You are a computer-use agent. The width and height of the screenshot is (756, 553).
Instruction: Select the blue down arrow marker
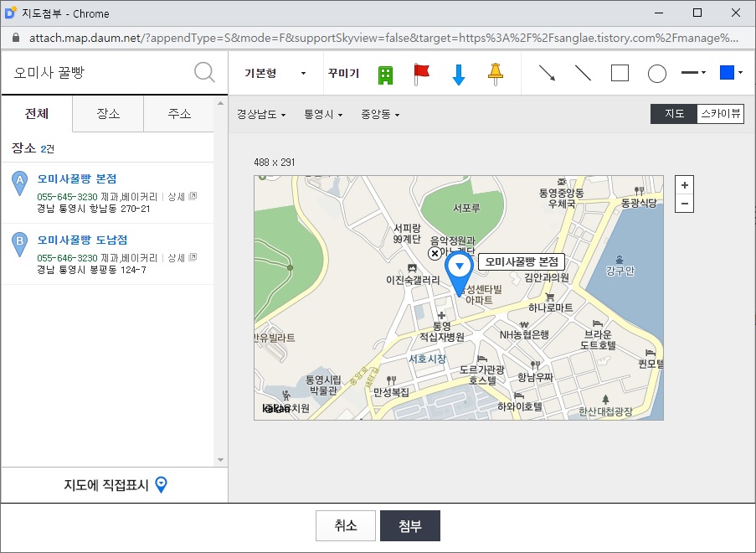pyautogui.click(x=459, y=75)
